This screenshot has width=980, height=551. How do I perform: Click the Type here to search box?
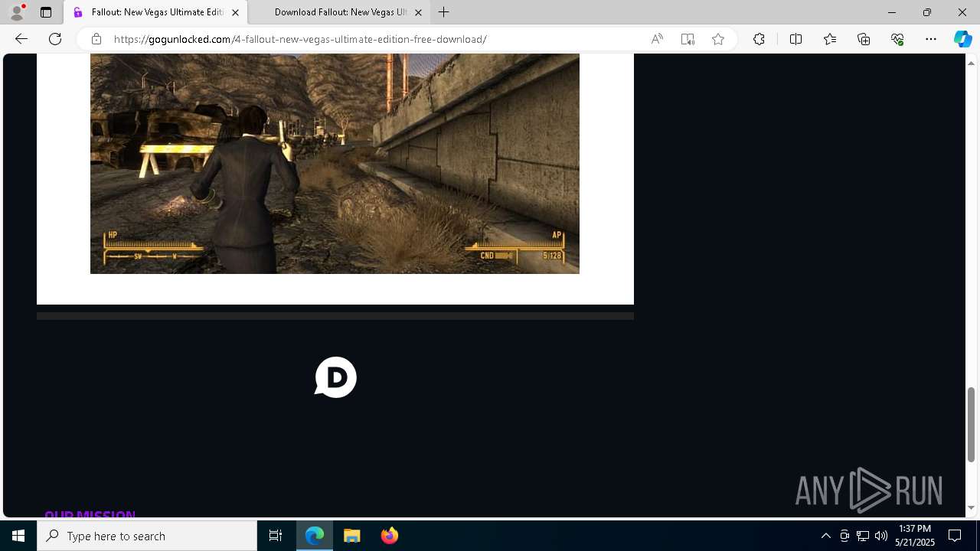click(147, 536)
